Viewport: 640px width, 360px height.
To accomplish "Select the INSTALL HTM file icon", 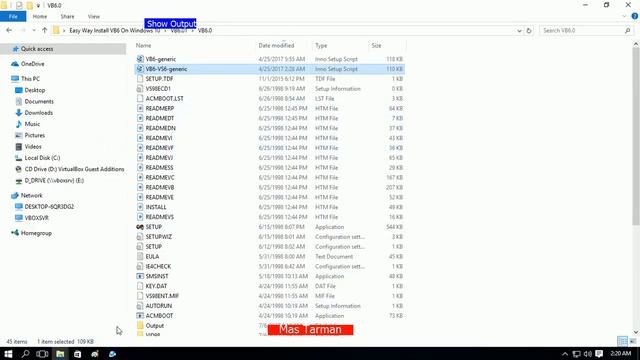I will pyautogui.click(x=140, y=207).
